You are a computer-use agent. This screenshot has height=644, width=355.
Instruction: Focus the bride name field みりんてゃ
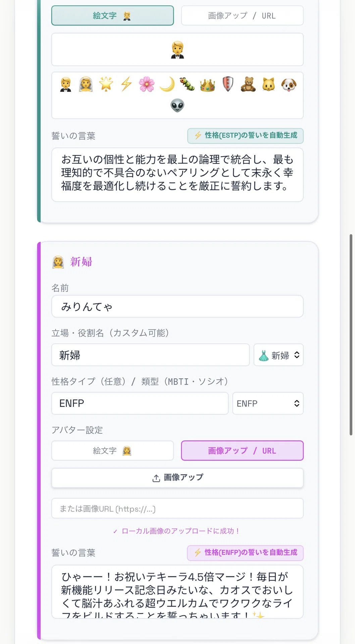click(x=177, y=306)
